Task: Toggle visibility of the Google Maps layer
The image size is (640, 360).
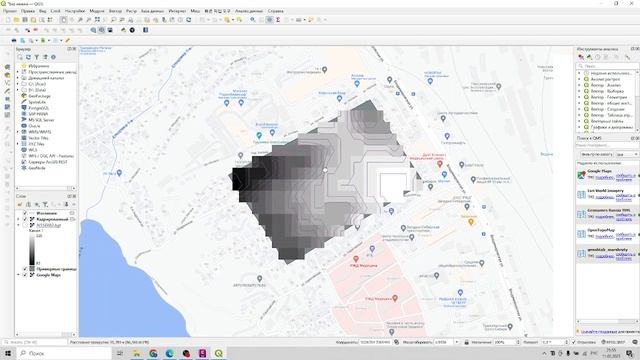Action: coord(25,275)
